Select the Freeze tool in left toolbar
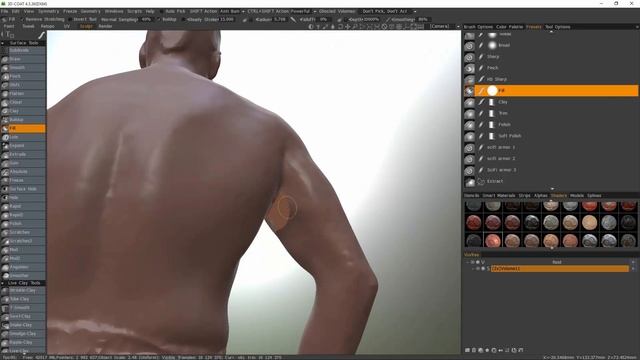The height and width of the screenshot is (360, 640). pyautogui.click(x=23, y=180)
